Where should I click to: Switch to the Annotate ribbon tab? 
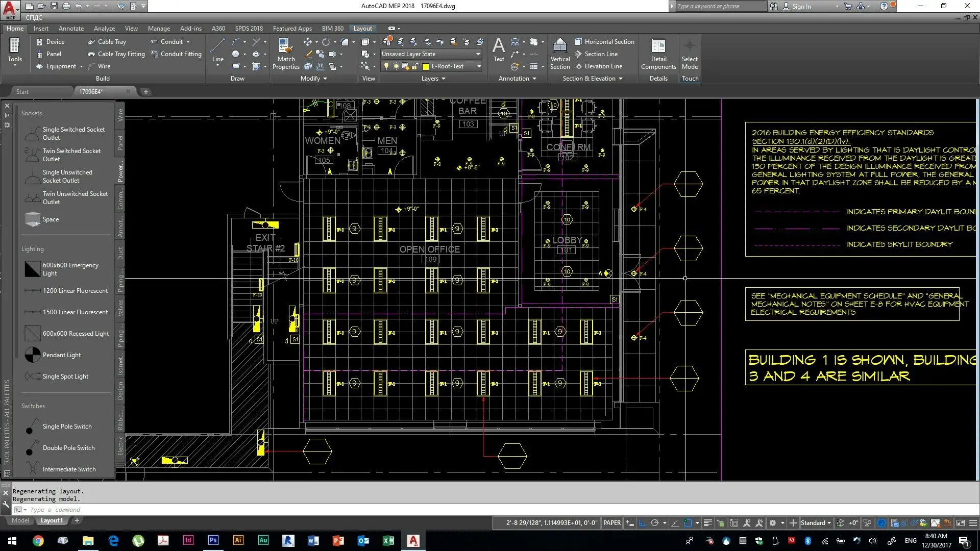click(71, 29)
